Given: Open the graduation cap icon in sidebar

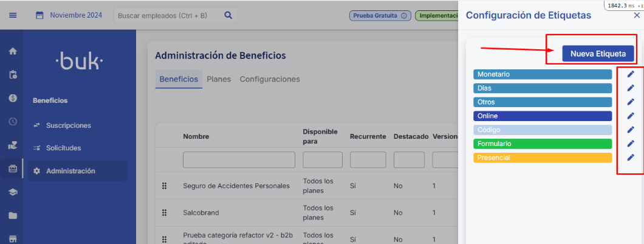Looking at the screenshot, I should (13, 192).
